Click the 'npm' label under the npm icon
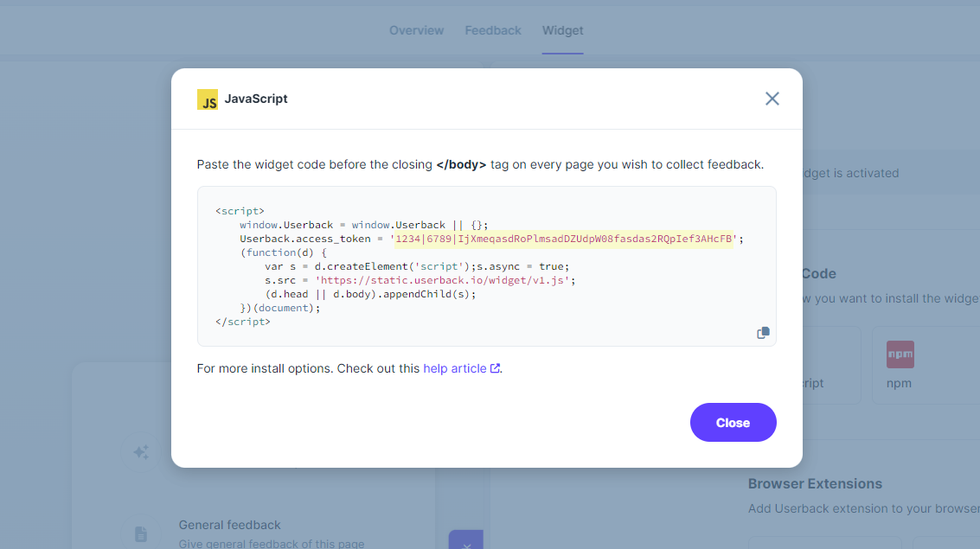The image size is (980, 549). (x=899, y=384)
